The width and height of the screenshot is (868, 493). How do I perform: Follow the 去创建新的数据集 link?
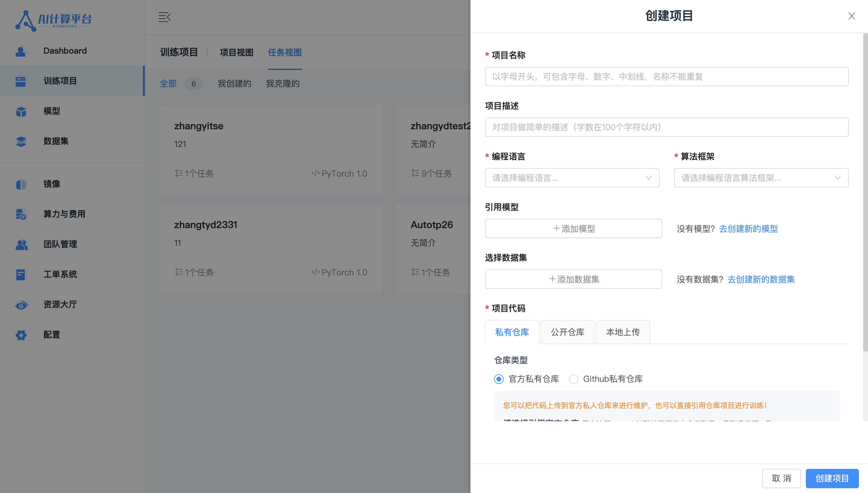pos(761,280)
